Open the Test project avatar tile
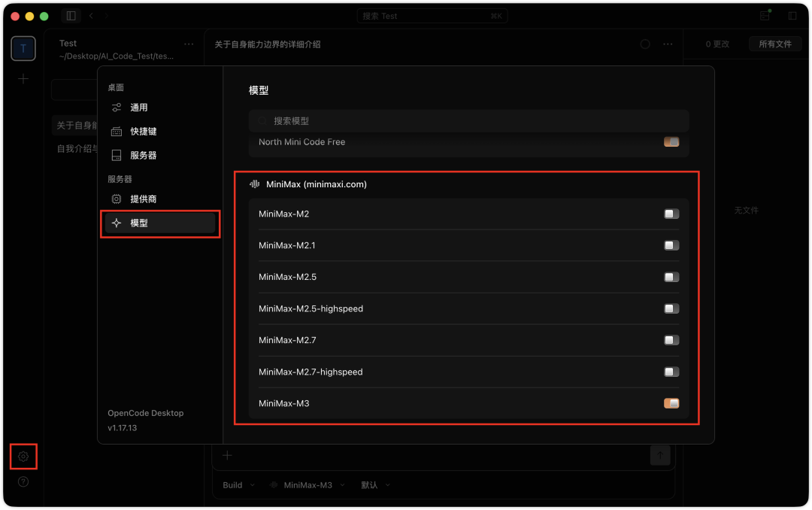The height and width of the screenshot is (510, 812). [23, 49]
